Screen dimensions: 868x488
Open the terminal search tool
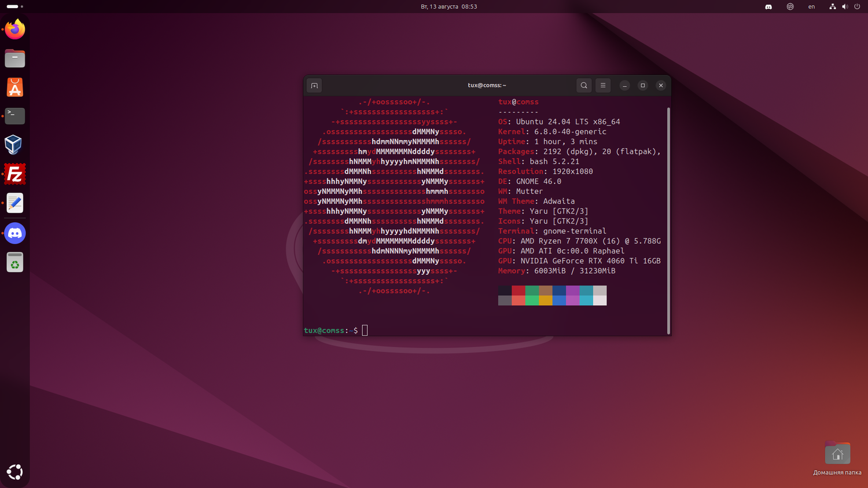(x=584, y=86)
